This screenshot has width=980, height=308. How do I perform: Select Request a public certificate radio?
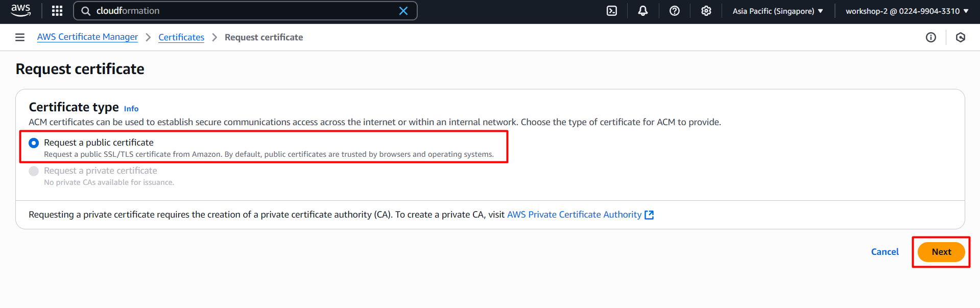[34, 143]
